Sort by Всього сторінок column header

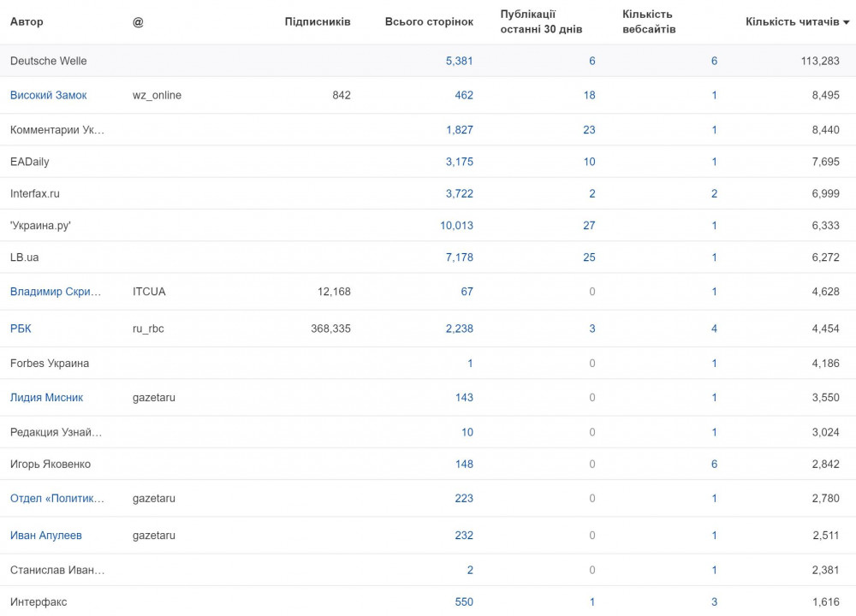pyautogui.click(x=429, y=22)
